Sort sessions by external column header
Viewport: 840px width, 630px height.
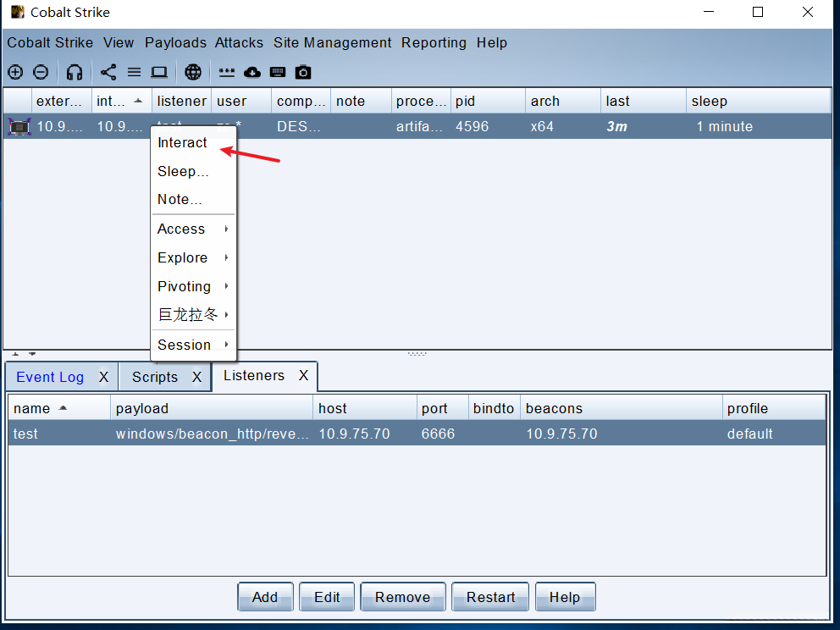coord(61,101)
